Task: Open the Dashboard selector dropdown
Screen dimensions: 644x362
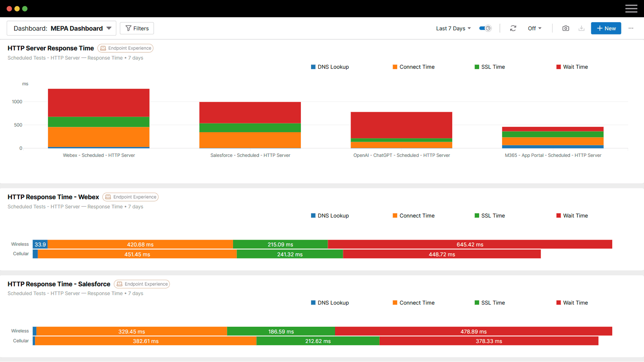Action: 110,28
